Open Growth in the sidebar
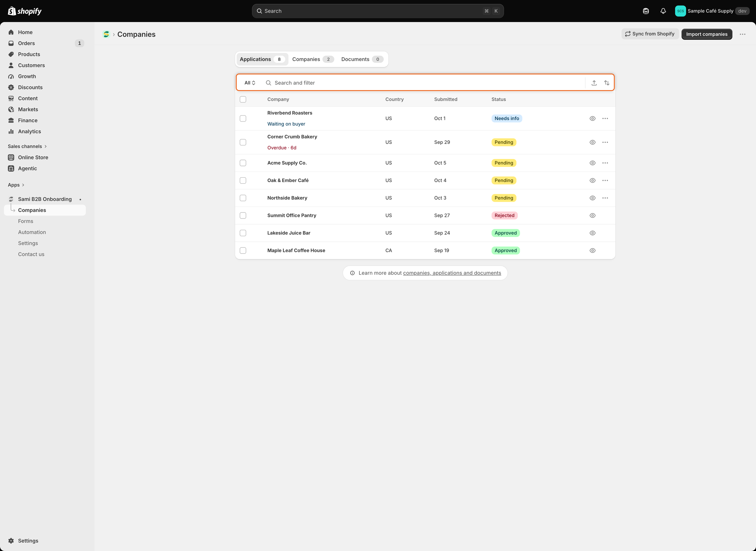The width and height of the screenshot is (756, 551). (45, 77)
